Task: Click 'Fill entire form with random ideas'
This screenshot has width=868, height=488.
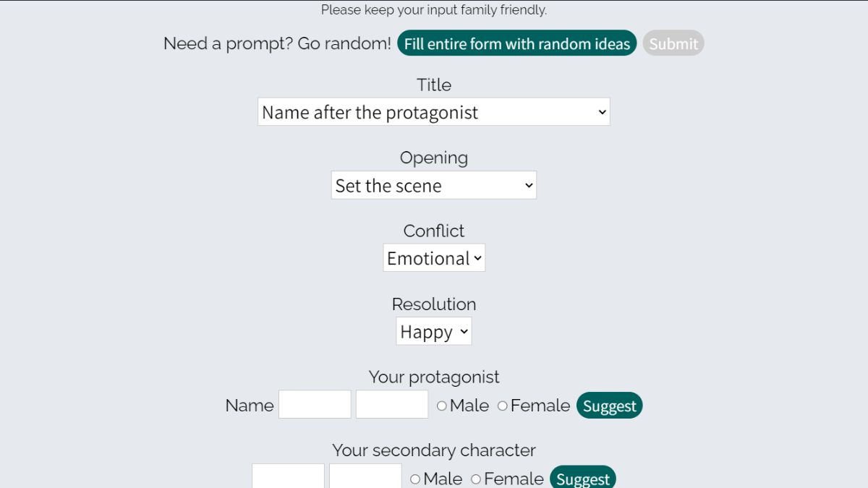Action: [x=516, y=43]
